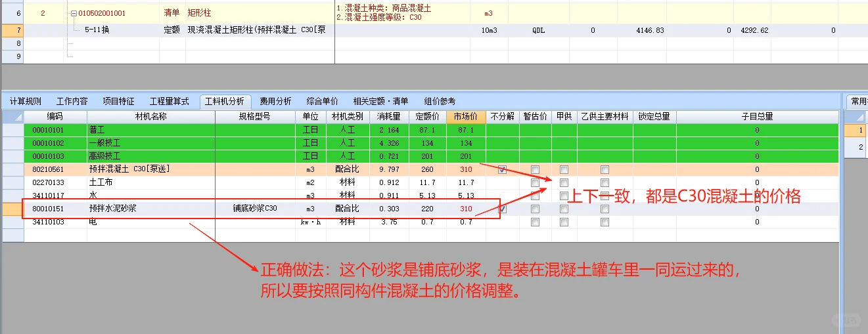The height and width of the screenshot is (334, 868).
Task: Click the 锁定总量 column header
Action: [x=654, y=117]
